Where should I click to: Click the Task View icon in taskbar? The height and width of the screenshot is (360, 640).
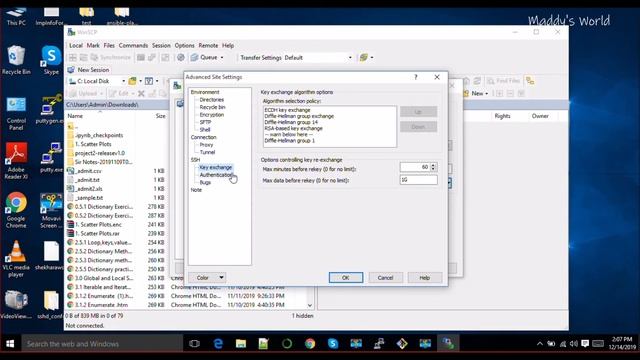195,344
